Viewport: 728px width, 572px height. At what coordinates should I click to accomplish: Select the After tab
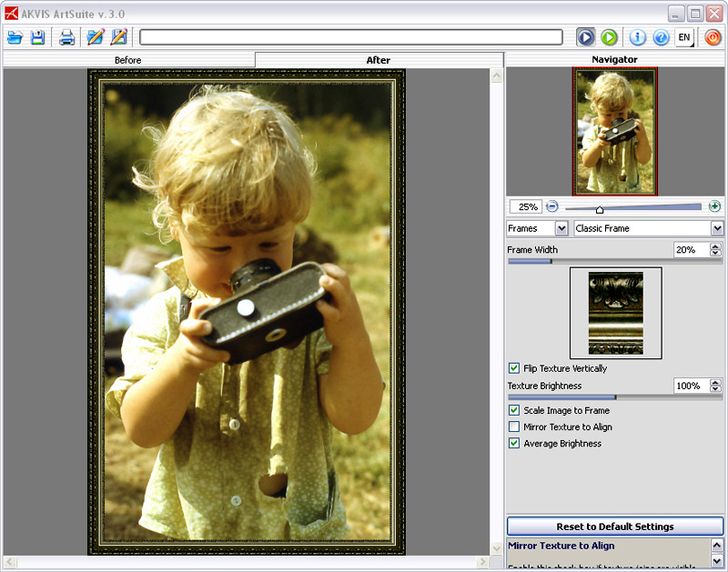pos(379,60)
